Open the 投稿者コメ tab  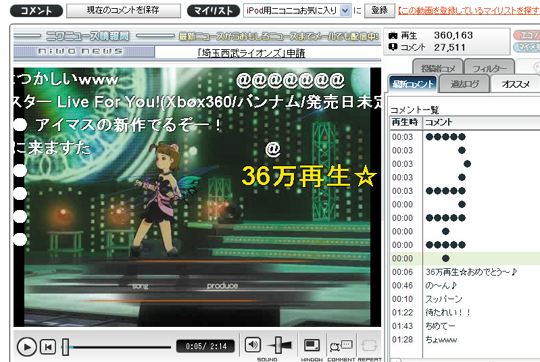click(x=438, y=68)
